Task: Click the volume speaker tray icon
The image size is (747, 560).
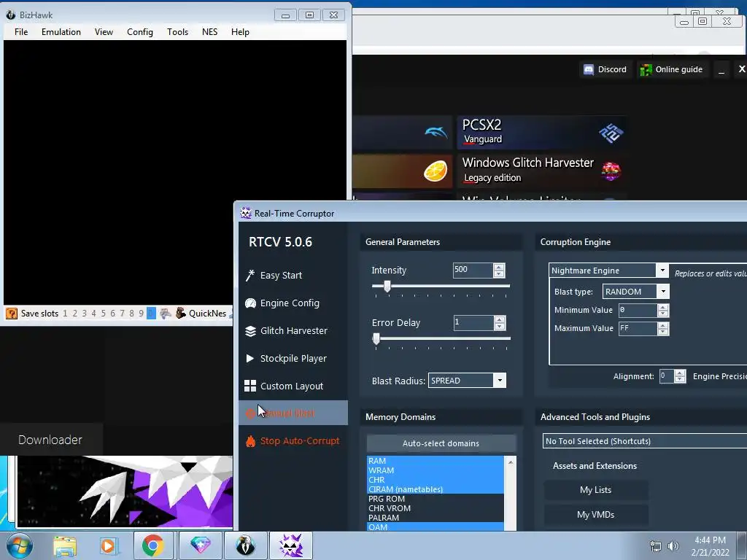Action: coord(673,546)
